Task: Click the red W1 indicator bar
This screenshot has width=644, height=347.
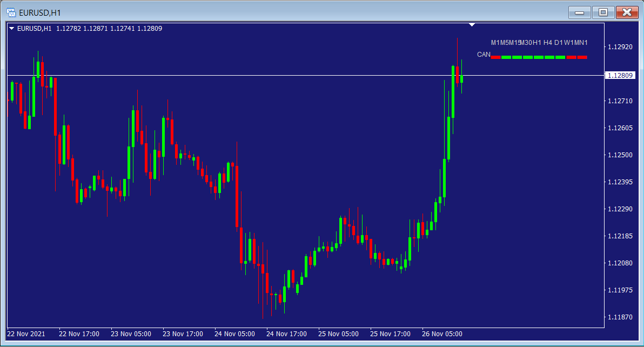Action: click(x=571, y=57)
